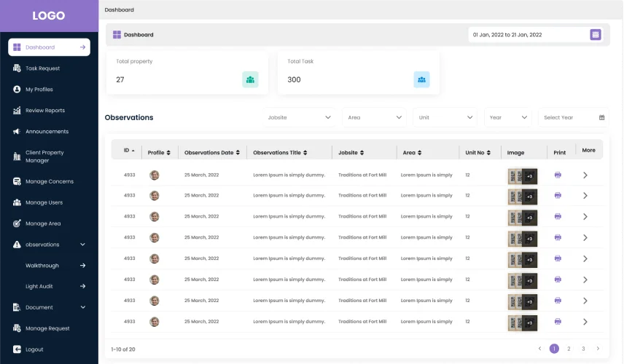Open Manage Users menu item

tap(44, 202)
